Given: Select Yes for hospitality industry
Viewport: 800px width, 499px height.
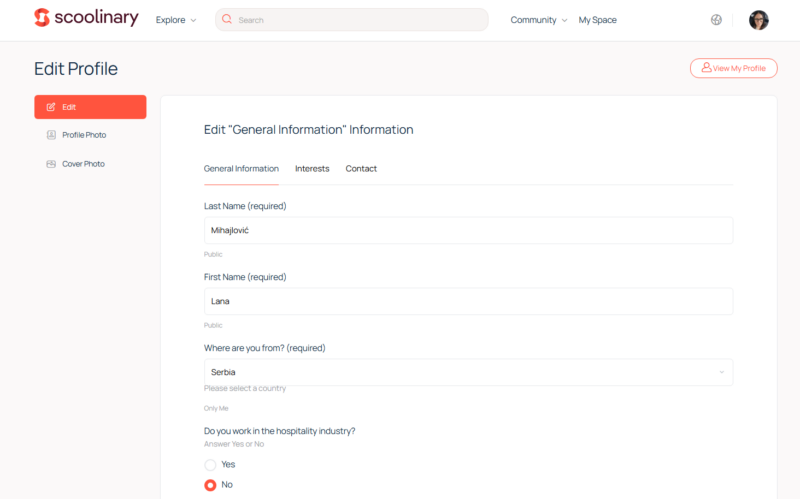Looking at the screenshot, I should 210,465.
